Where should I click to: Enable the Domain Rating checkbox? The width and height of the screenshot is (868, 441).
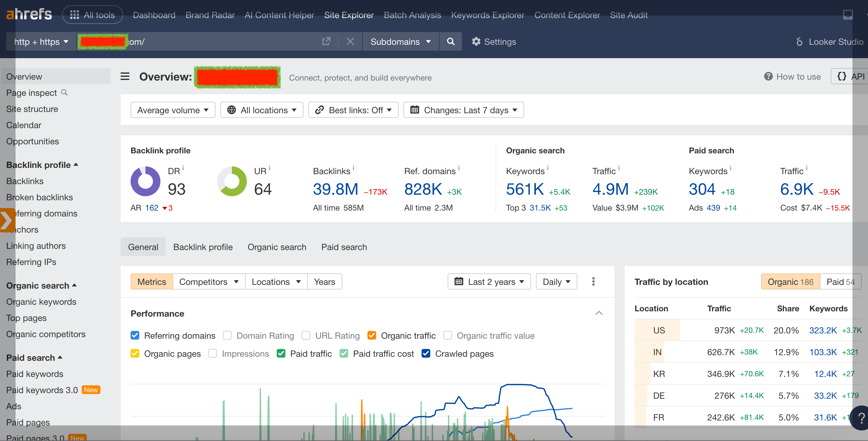point(227,336)
